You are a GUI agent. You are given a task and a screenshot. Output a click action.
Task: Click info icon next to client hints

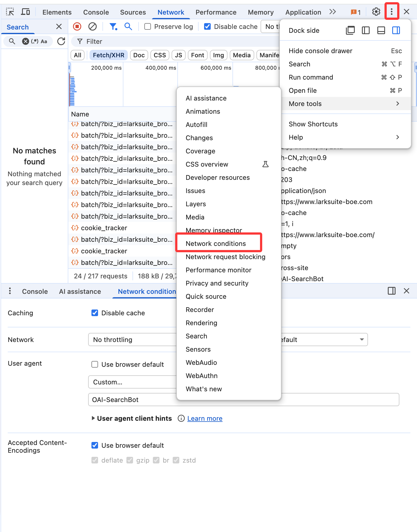181,419
